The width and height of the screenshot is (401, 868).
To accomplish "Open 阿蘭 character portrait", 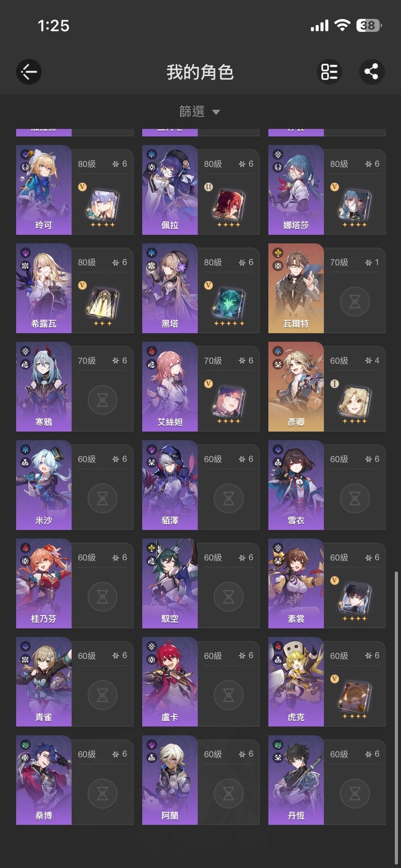I will tap(170, 780).
